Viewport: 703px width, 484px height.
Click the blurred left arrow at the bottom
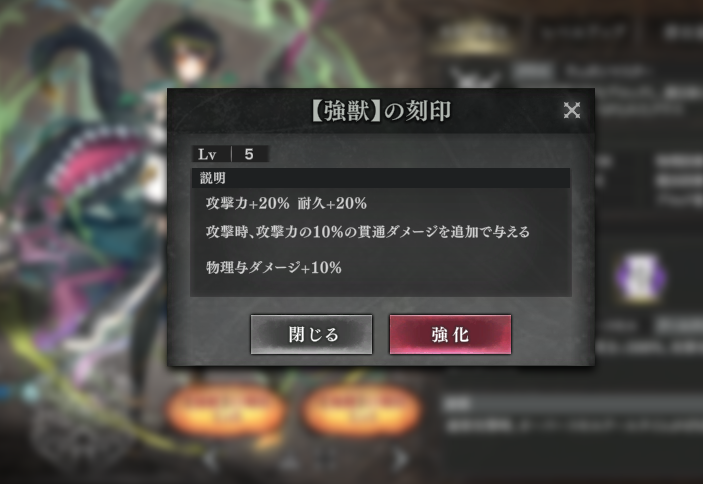(x=210, y=459)
